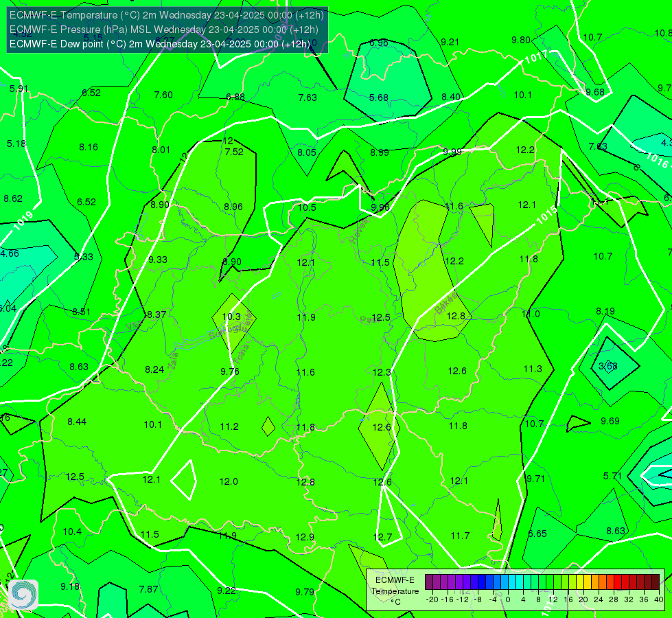This screenshot has width=672, height=618.
Task: Click the 8.01 temperature value
Action: (x=161, y=150)
